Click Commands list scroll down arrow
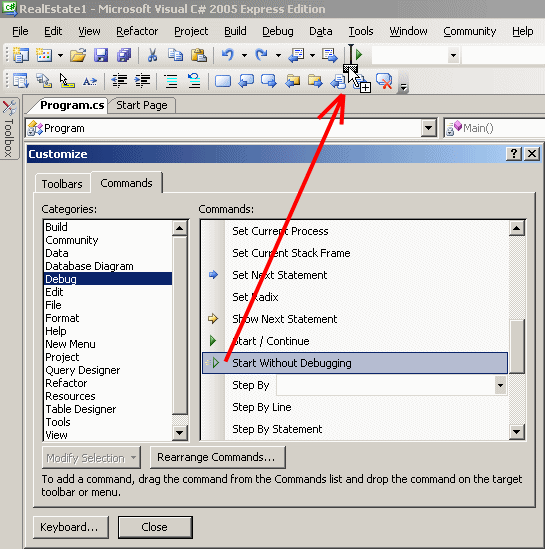The width and height of the screenshot is (545, 549). (x=517, y=431)
